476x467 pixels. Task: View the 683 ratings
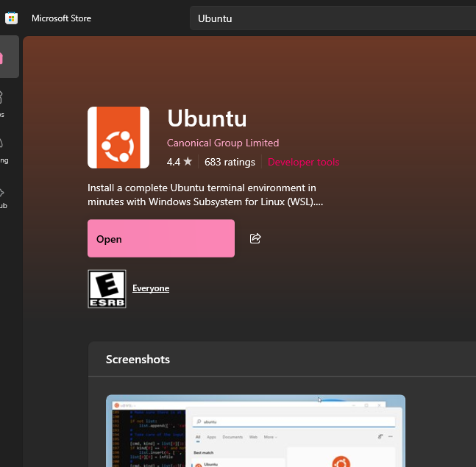(230, 162)
